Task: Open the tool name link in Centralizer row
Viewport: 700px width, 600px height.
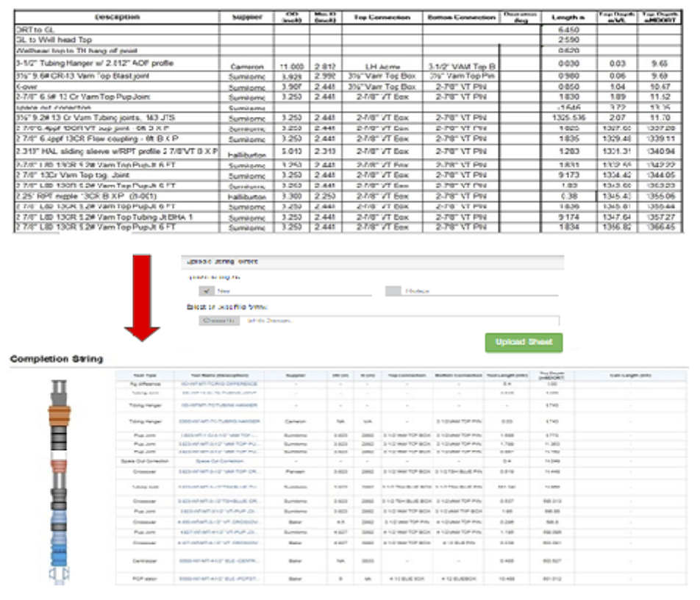Action: [x=219, y=561]
